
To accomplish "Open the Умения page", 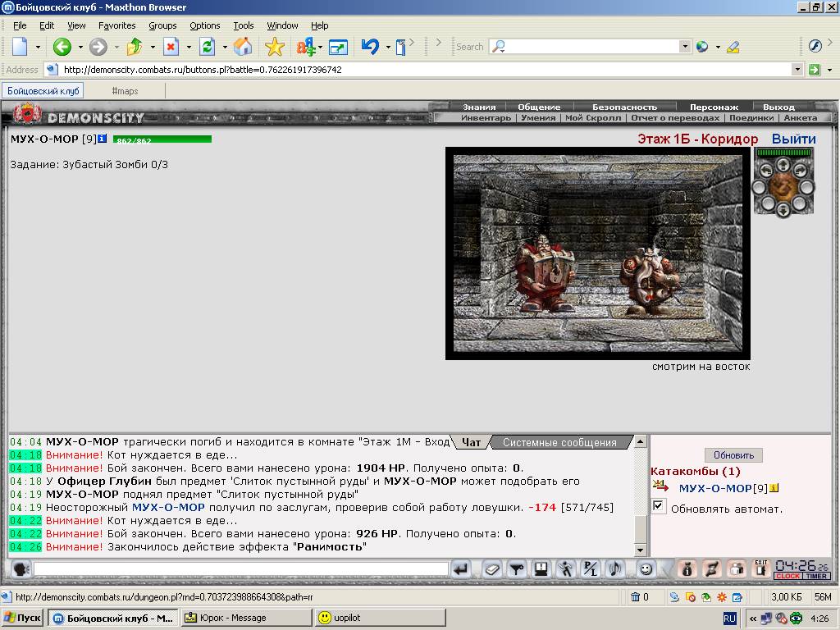I will click(x=538, y=118).
